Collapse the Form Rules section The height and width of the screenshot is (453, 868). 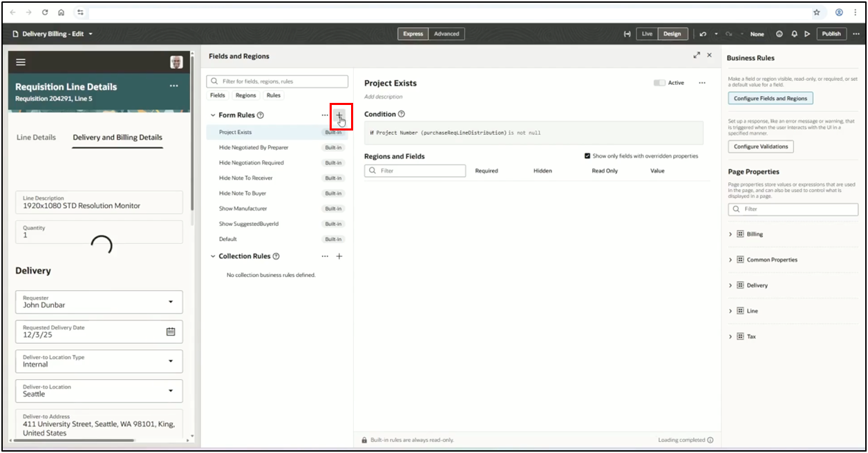click(x=213, y=115)
